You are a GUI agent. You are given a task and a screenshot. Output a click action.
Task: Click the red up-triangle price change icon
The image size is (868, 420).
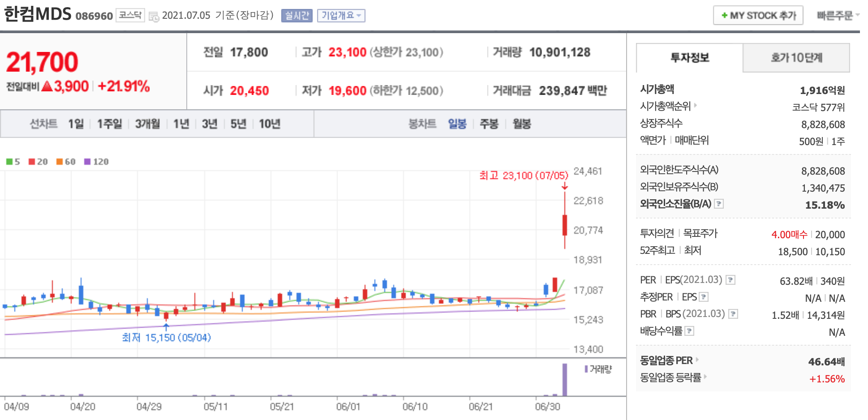pos(47,86)
